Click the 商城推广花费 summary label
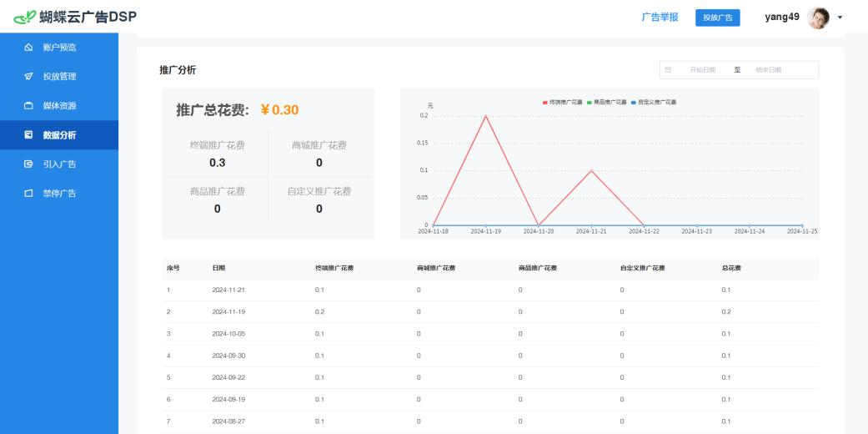 tap(319, 146)
